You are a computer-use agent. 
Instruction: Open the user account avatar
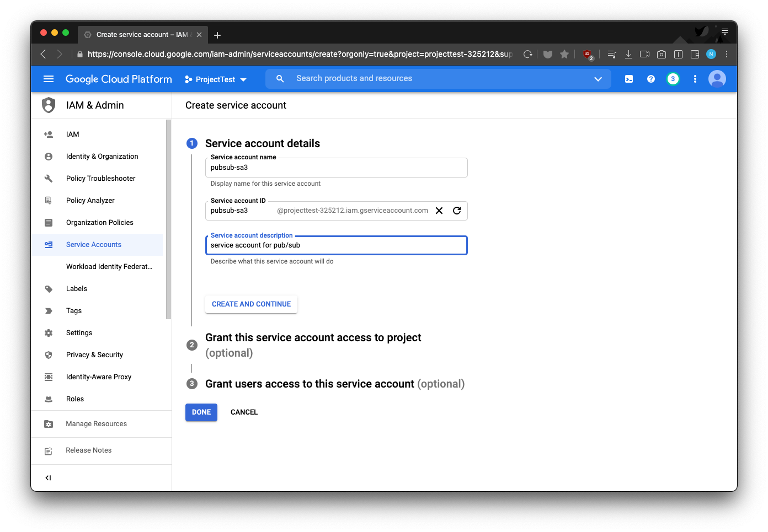pyautogui.click(x=717, y=79)
